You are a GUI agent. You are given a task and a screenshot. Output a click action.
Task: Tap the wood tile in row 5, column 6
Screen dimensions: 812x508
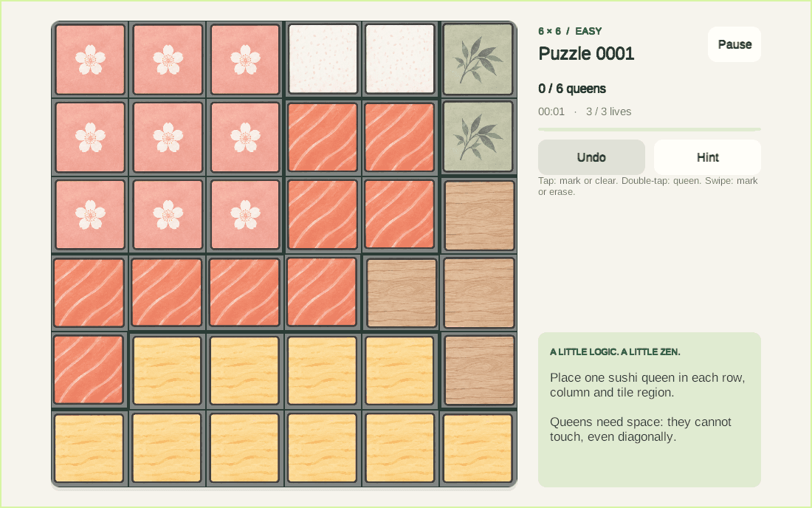[480, 371]
